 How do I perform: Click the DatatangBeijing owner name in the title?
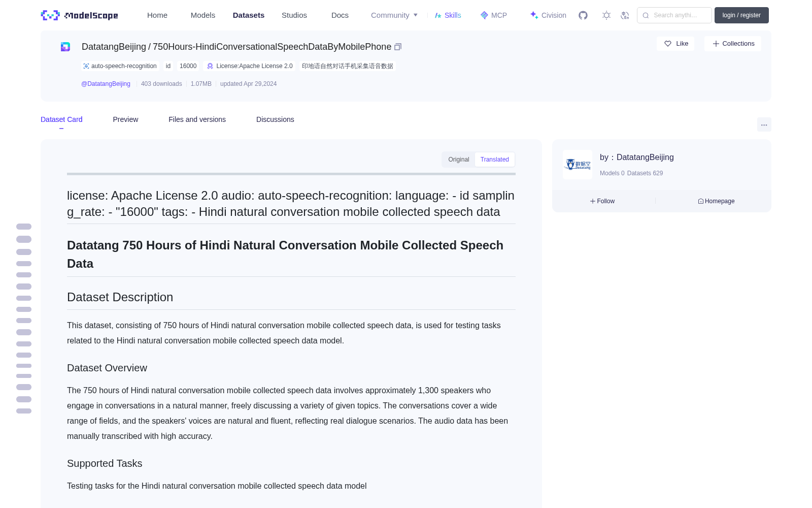[114, 47]
